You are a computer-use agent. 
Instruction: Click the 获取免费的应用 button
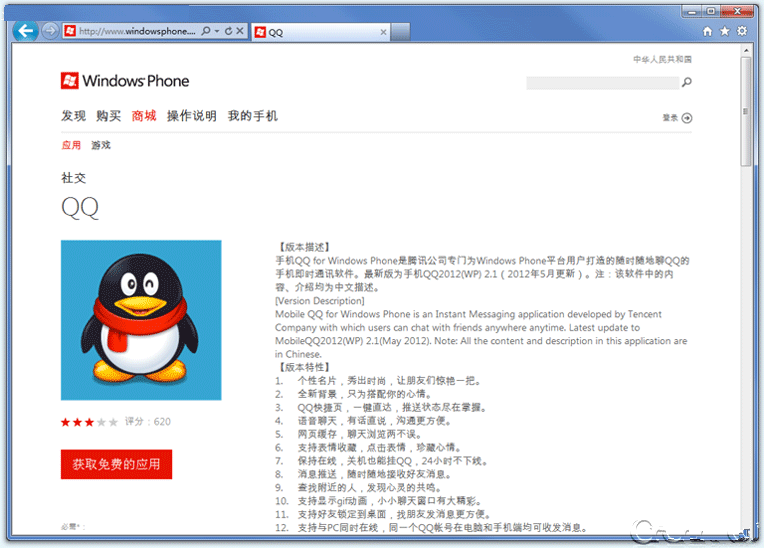[116, 464]
